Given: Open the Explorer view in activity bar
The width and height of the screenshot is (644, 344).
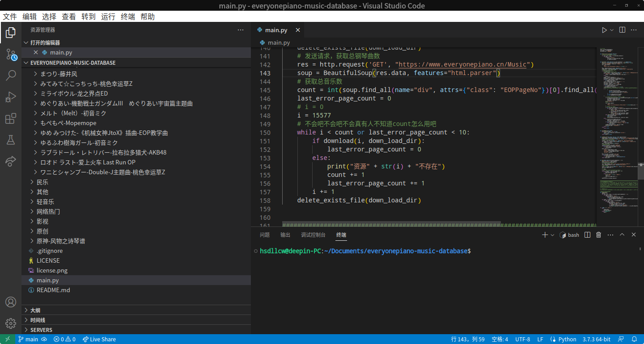Looking at the screenshot, I should click(11, 33).
